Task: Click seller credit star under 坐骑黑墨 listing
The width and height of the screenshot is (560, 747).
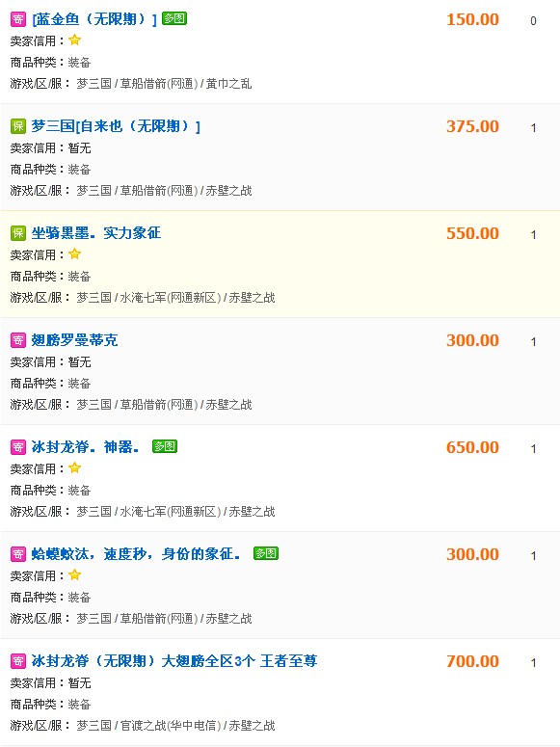Action: pos(75,253)
